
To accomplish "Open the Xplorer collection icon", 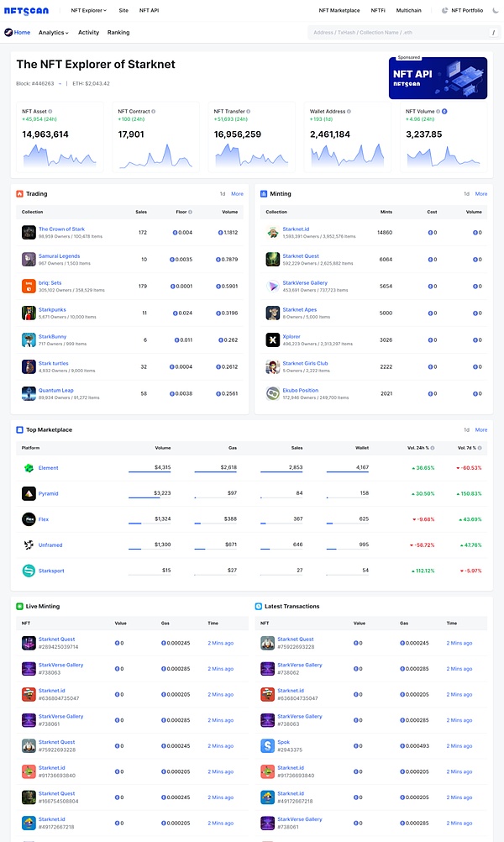I will pos(273,339).
